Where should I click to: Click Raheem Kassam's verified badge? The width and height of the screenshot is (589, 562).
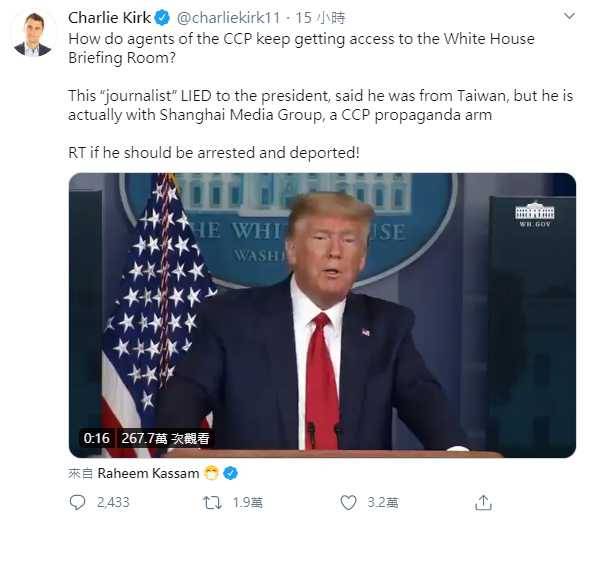230,473
